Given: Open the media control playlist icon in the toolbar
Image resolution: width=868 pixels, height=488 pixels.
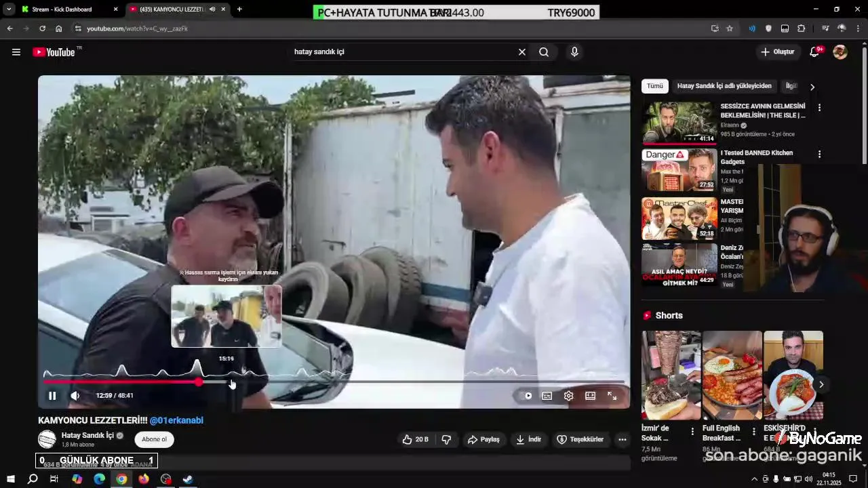Looking at the screenshot, I should coord(825,28).
